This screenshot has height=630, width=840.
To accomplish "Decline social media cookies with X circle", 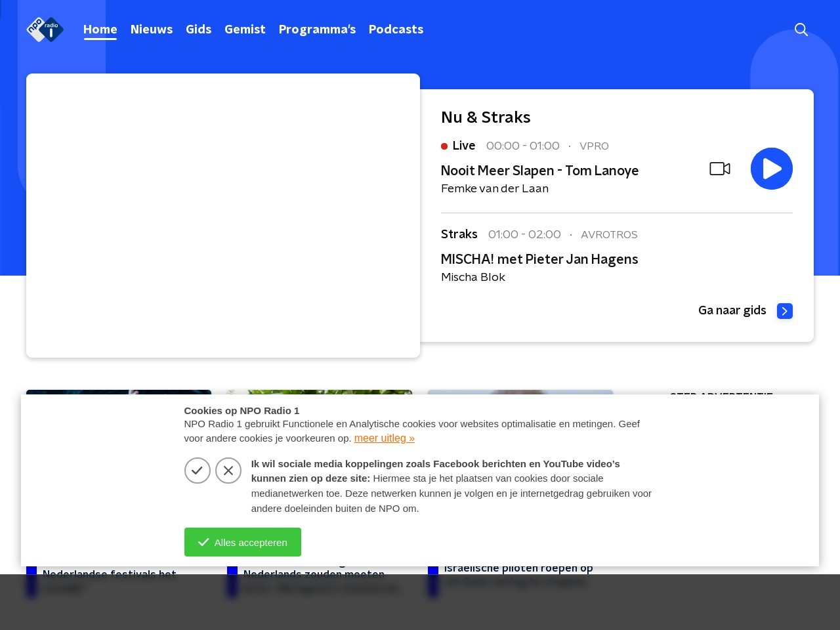I will pyautogui.click(x=228, y=471).
